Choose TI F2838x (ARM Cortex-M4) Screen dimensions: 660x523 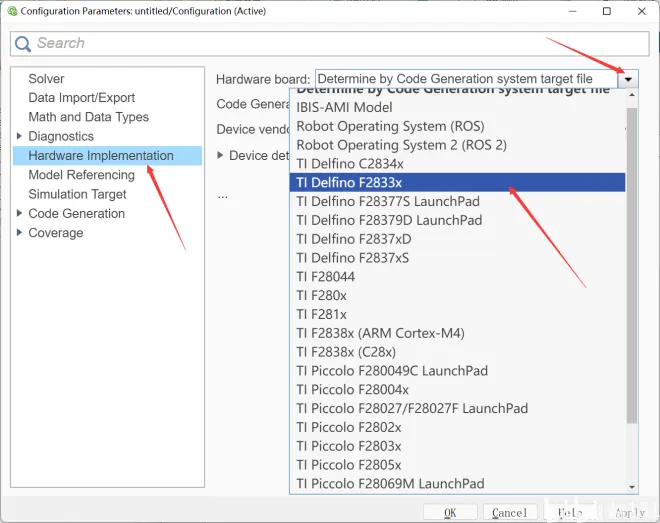(x=458, y=333)
